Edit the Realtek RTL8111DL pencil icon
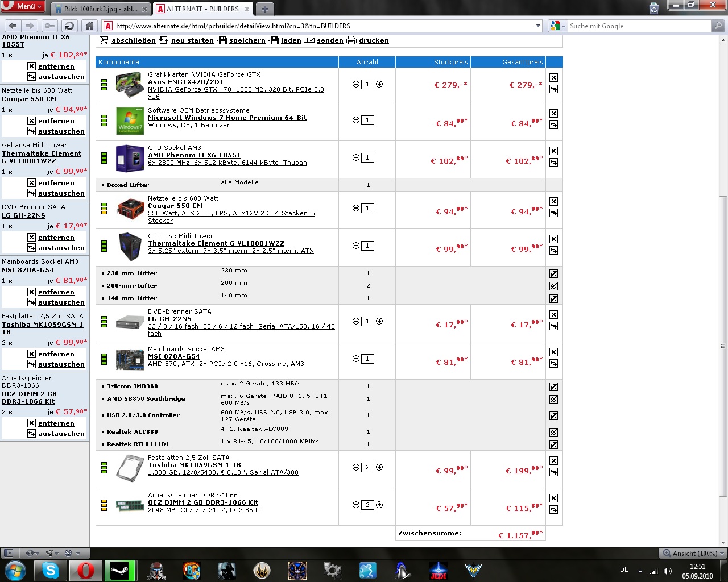The width and height of the screenshot is (728, 582). point(553,444)
